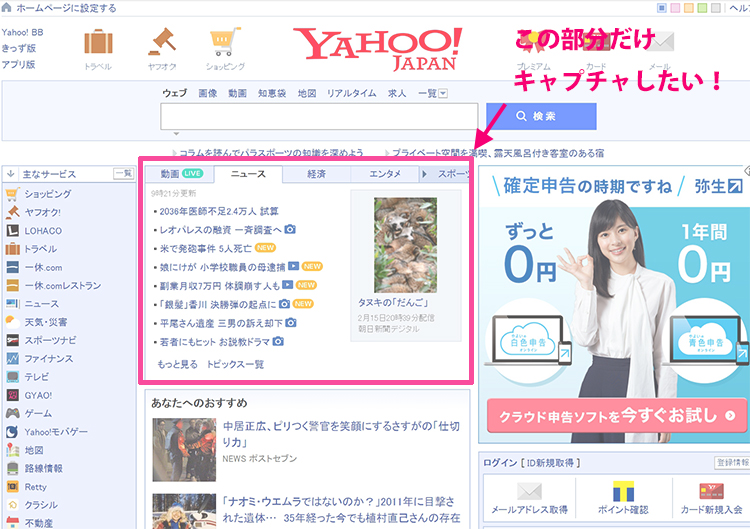The image size is (750, 529).
Task: Open the Yahoo! BB link
Action: (22, 32)
